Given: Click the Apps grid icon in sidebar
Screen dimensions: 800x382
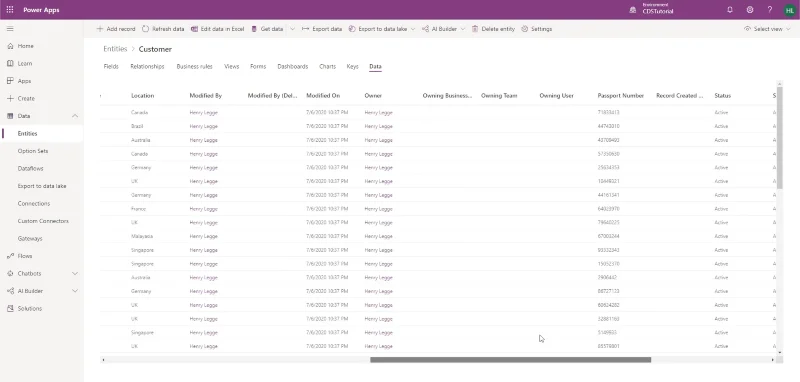Looking at the screenshot, I should [10, 81].
